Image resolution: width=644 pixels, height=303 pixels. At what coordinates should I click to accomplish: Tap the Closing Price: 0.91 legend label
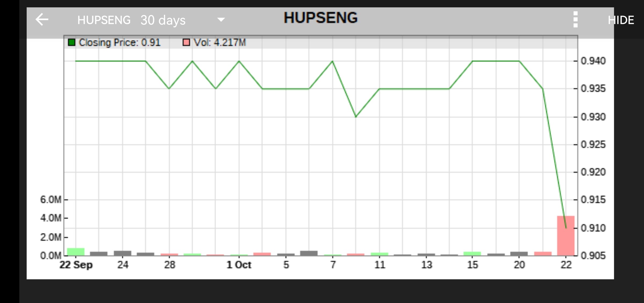[x=119, y=42]
